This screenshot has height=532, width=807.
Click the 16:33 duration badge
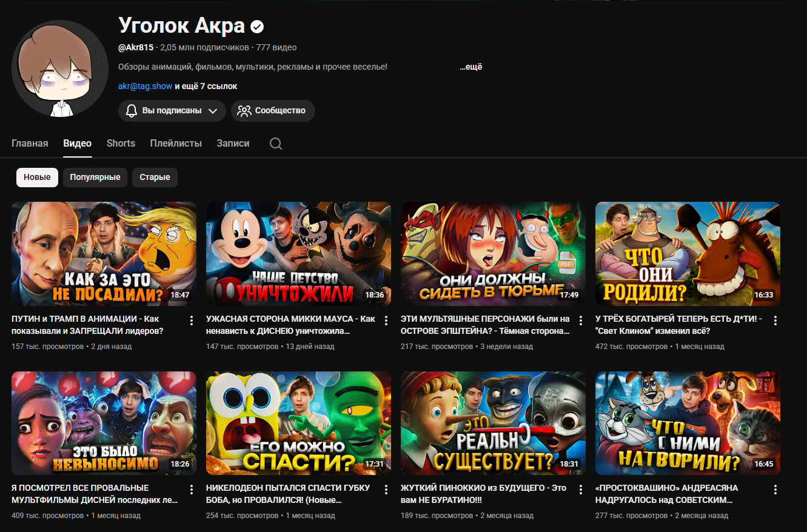pos(764,295)
